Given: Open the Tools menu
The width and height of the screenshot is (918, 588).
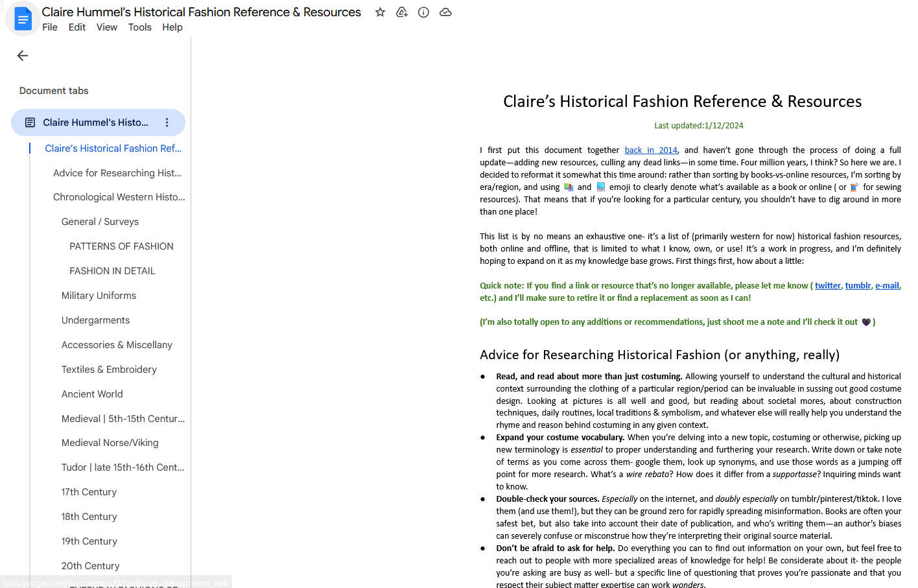Looking at the screenshot, I should [140, 27].
